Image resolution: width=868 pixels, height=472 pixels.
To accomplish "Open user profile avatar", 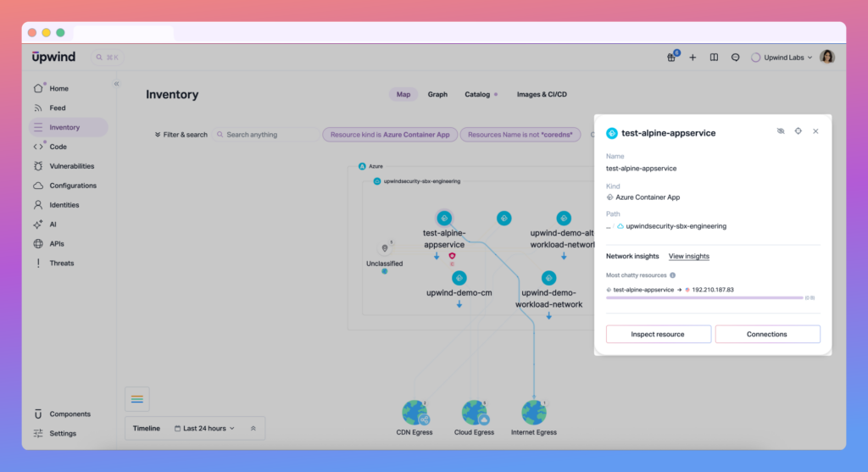I will [827, 57].
